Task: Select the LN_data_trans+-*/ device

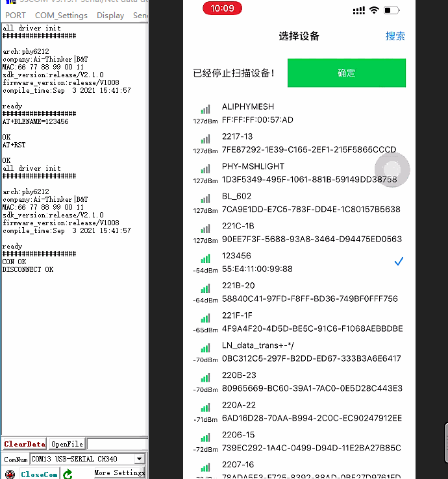Action: tap(299, 352)
